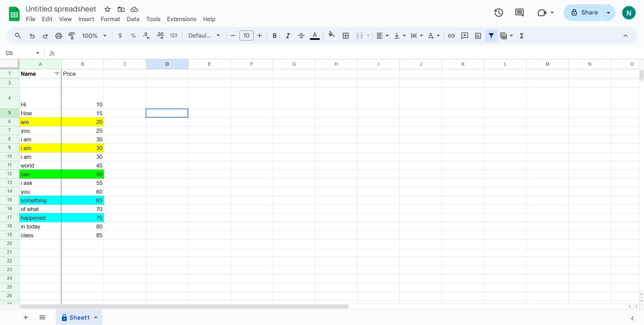Click the insert chart icon
644x325 pixels.
(478, 36)
